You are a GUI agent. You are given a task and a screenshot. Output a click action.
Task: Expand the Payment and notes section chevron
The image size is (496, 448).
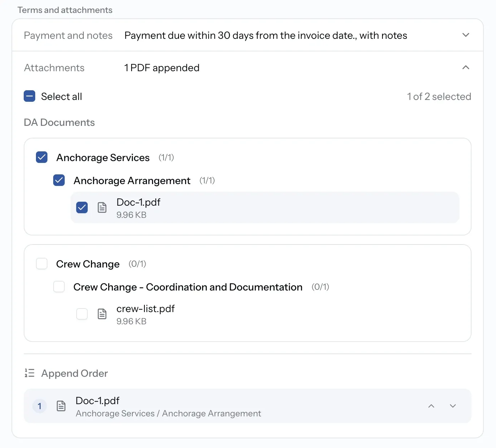coord(466,35)
